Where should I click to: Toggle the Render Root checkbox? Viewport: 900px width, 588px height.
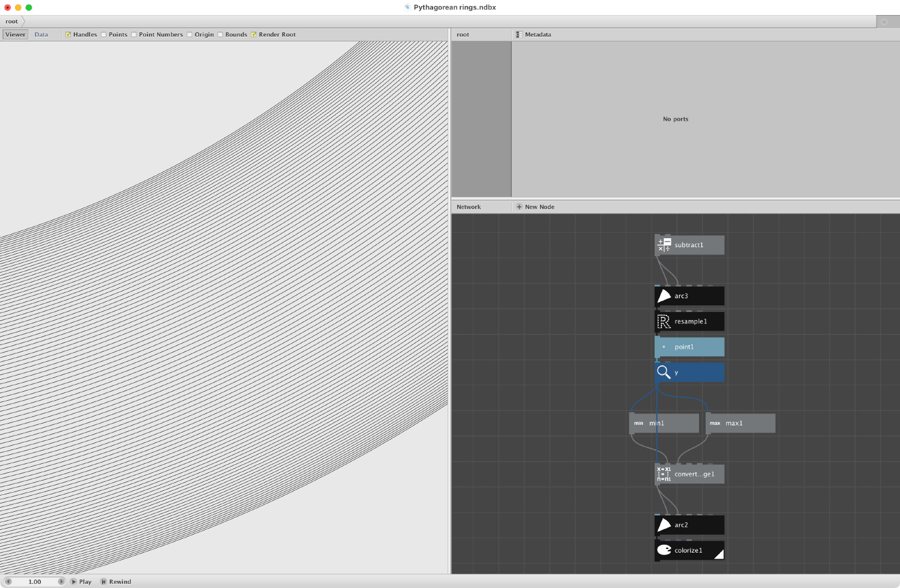[x=254, y=35]
